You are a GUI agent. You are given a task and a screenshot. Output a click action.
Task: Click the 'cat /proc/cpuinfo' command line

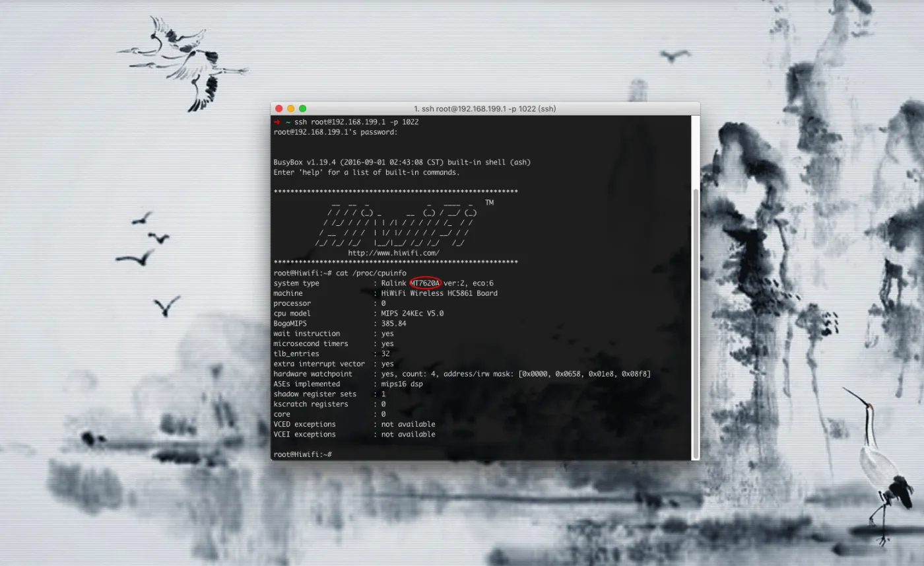click(x=340, y=273)
